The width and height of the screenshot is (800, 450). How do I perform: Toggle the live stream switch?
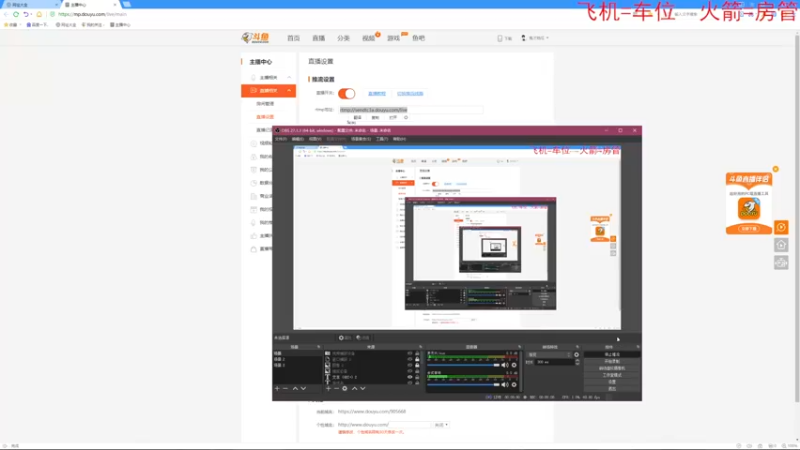[x=346, y=93]
